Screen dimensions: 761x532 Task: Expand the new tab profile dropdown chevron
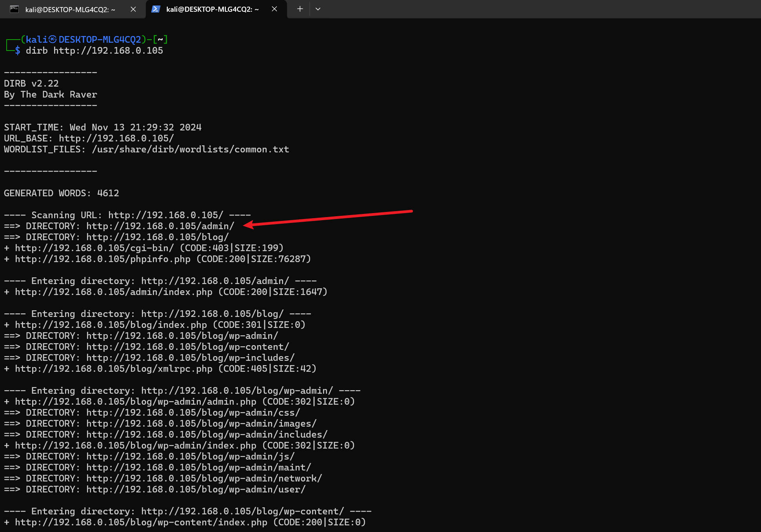[x=318, y=9]
